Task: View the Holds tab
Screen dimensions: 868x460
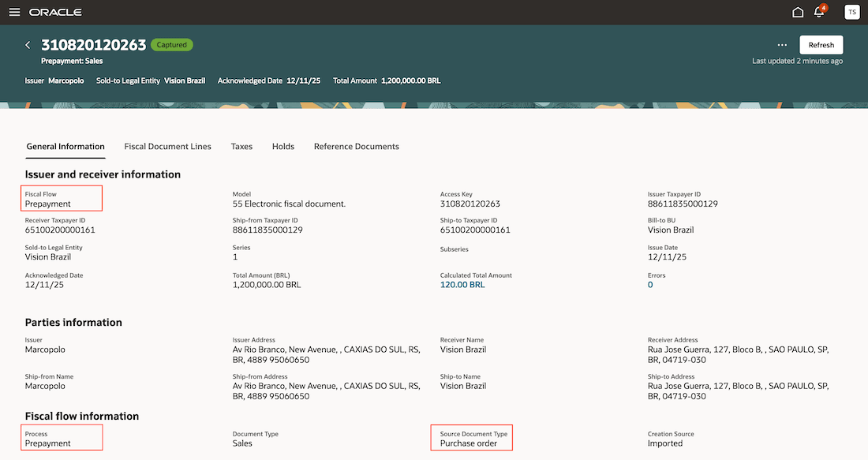Action: (282, 146)
